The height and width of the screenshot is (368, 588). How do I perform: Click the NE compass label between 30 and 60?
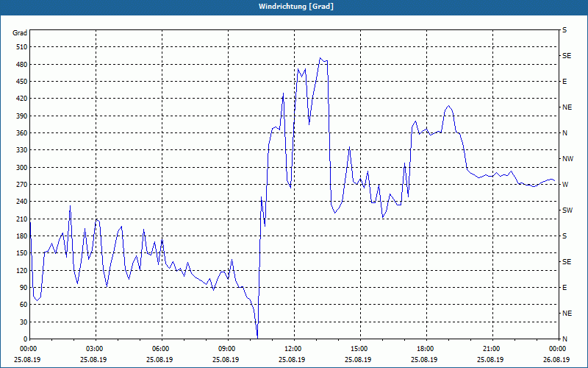tap(567, 314)
